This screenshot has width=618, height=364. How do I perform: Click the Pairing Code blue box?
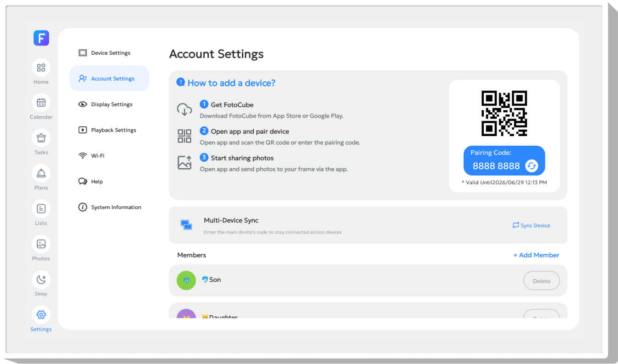click(504, 161)
